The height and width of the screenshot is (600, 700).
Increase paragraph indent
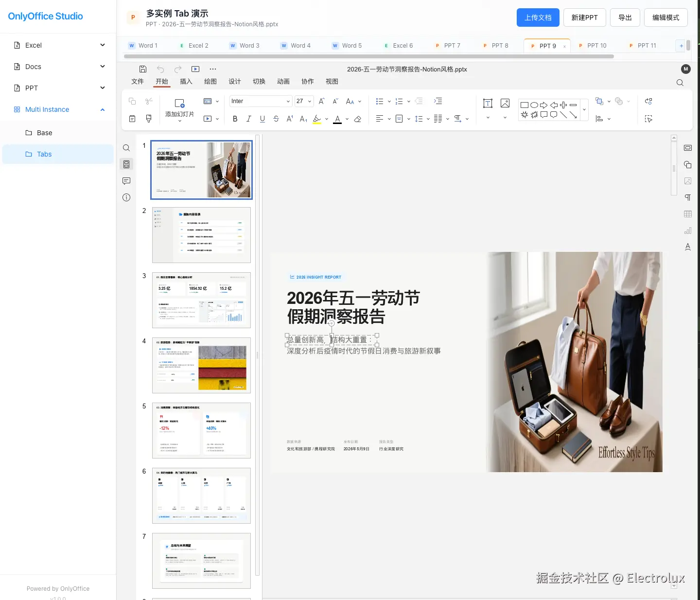pyautogui.click(x=438, y=101)
